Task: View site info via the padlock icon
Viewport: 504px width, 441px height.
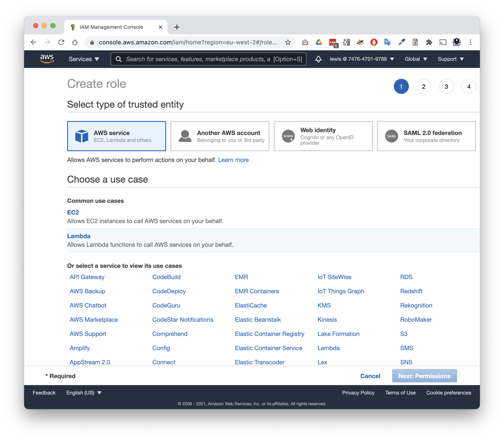Action: click(x=92, y=42)
